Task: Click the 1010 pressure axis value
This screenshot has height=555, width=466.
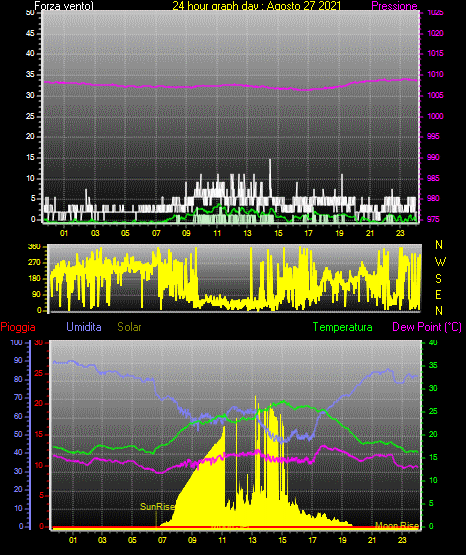Action: click(x=435, y=74)
